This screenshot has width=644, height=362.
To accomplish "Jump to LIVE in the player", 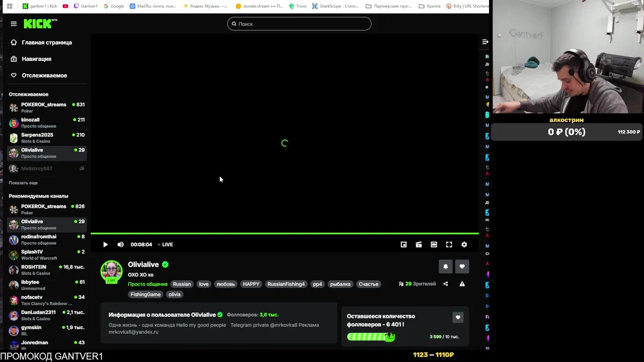I will coord(165,244).
